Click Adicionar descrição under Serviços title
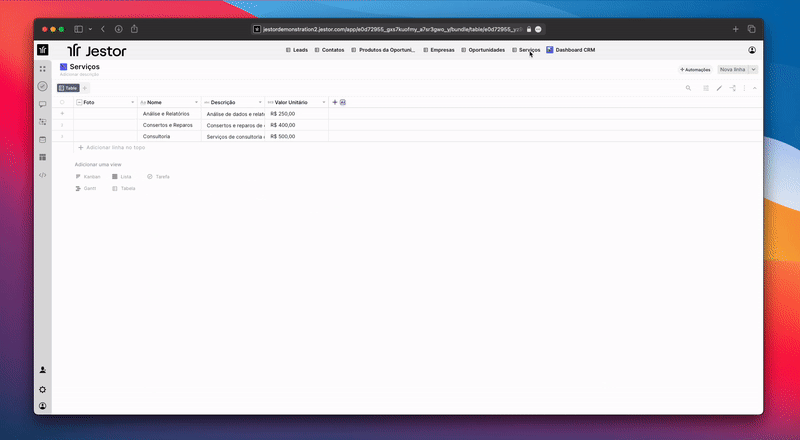Viewport: 800px width, 440px height. pyautogui.click(x=79, y=75)
